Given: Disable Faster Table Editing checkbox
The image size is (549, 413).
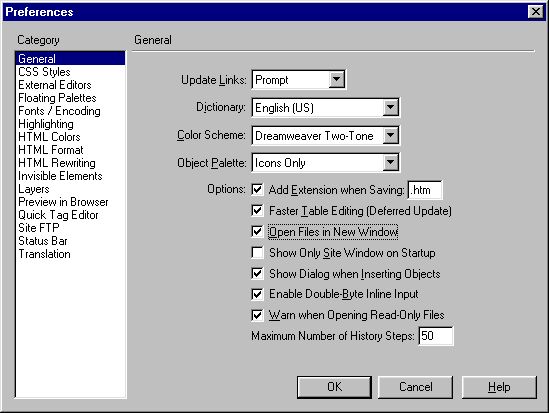Looking at the screenshot, I should click(x=257, y=211).
